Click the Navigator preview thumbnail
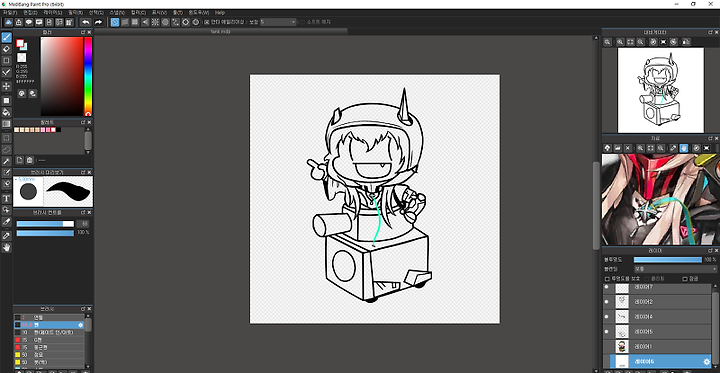Image resolution: width=720 pixels, height=373 pixels. 660,90
